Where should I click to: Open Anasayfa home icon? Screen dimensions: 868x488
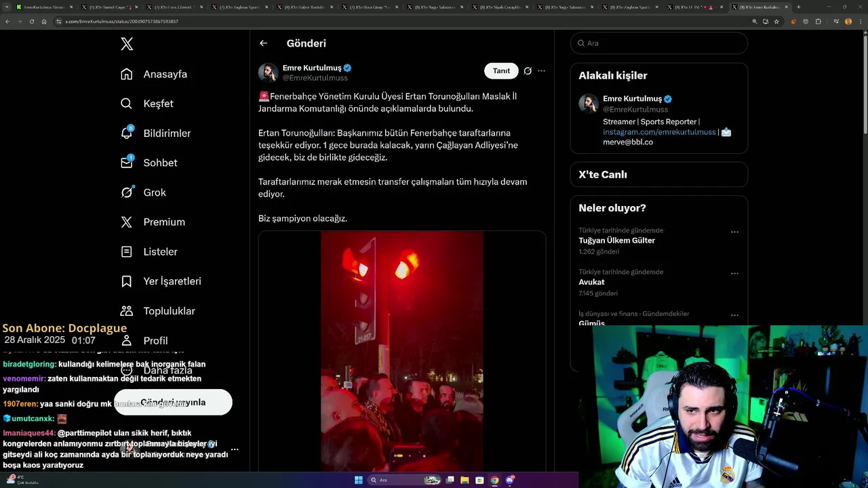[x=126, y=74]
